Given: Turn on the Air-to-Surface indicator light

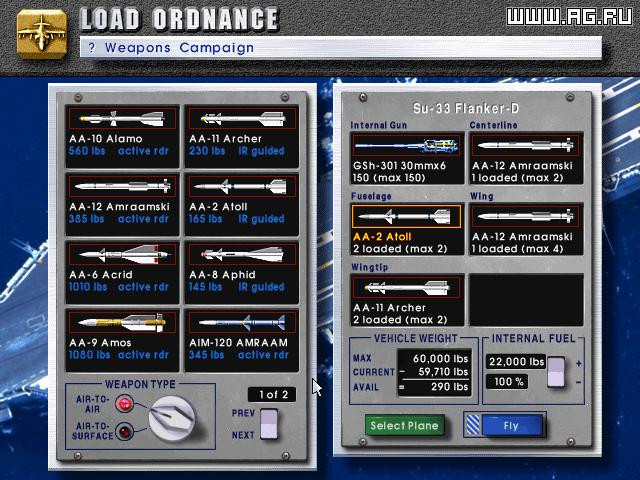Looking at the screenshot, I should 124,431.
